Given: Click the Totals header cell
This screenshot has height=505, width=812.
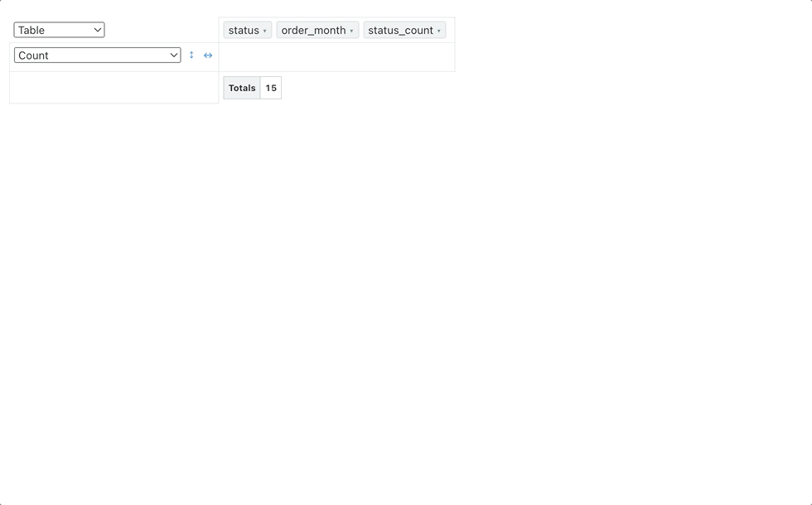Looking at the screenshot, I should click(x=242, y=88).
